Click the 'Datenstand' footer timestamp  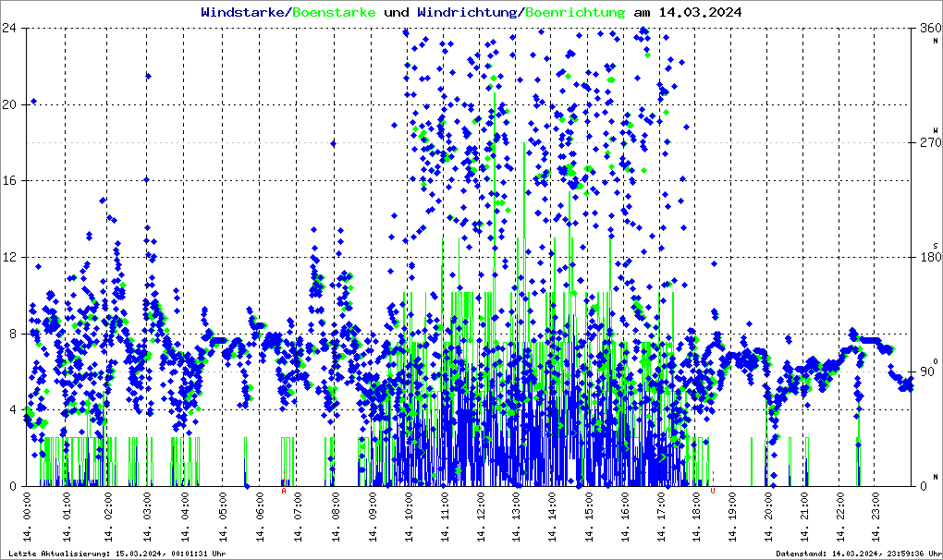pyautogui.click(x=859, y=554)
